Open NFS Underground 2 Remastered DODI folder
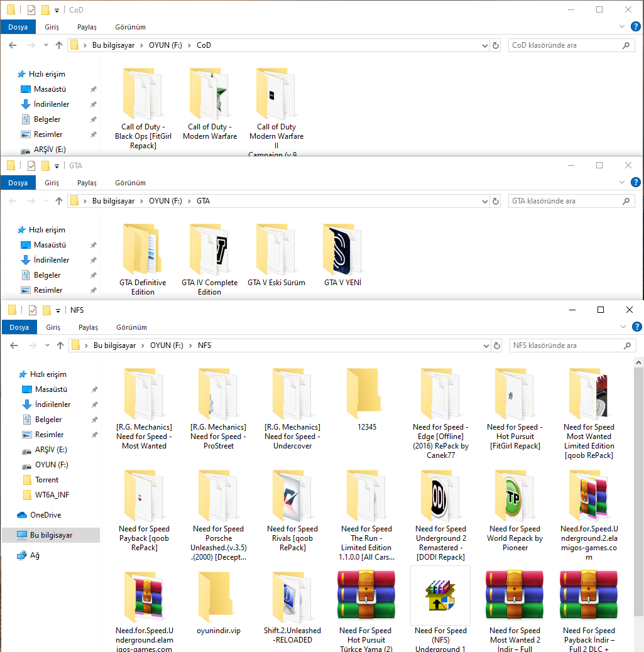This screenshot has height=652, width=644. [x=440, y=516]
